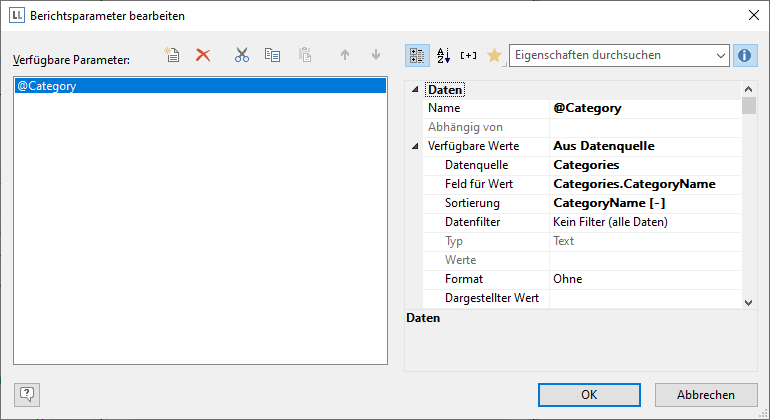Click the Datenfilter value Kein Filter

tap(644, 222)
